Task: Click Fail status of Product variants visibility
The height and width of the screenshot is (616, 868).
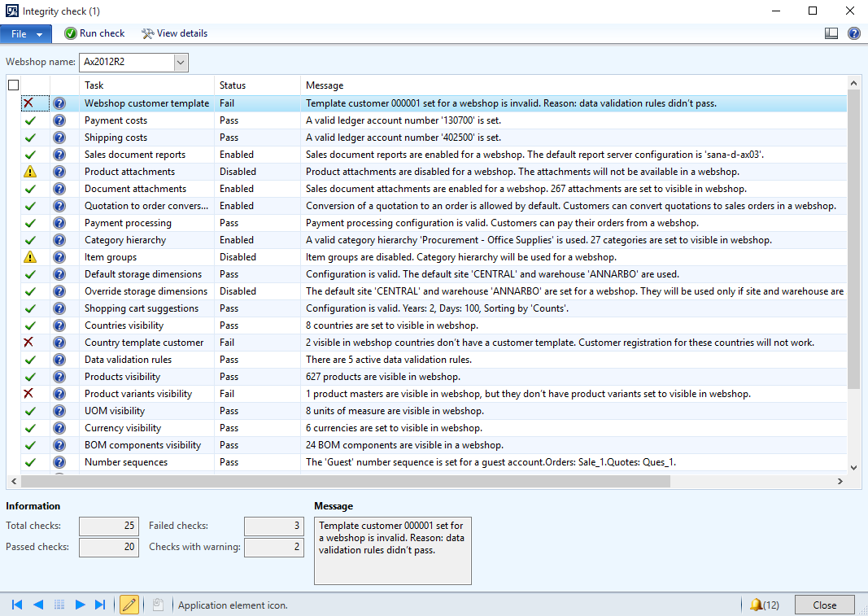Action: [x=227, y=393]
